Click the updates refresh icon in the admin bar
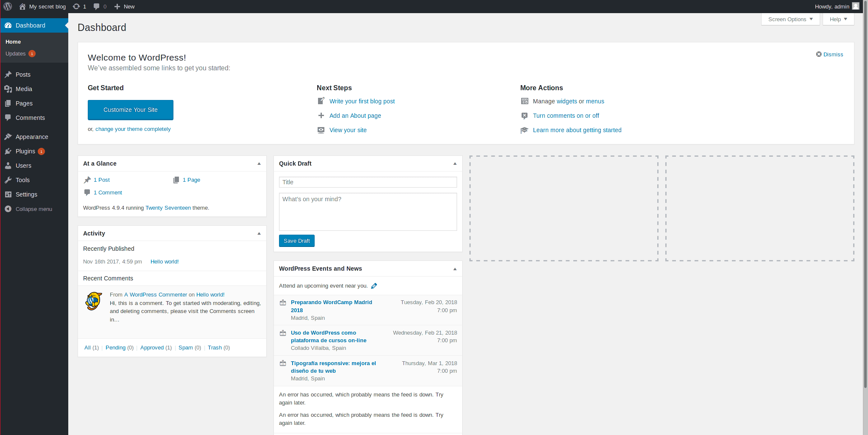The image size is (868, 435). point(76,6)
